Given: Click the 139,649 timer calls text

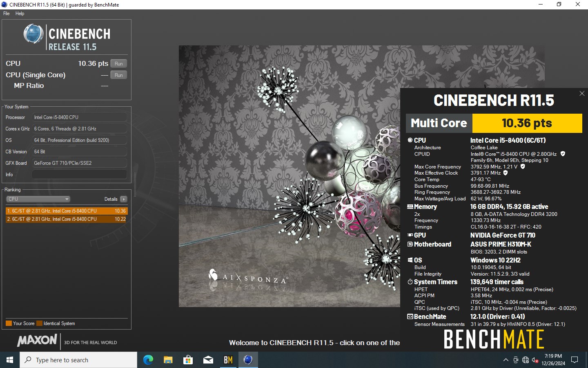Looking at the screenshot, I should [497, 282].
